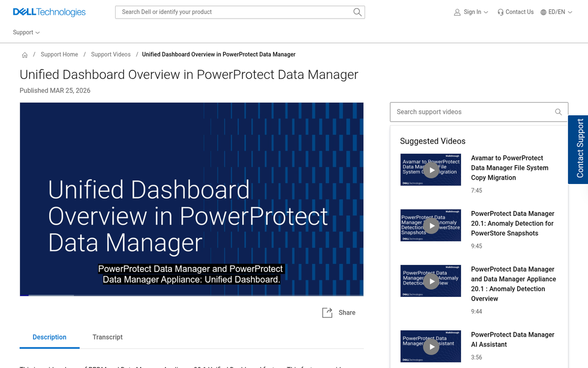Open the Contact Us headset link
Viewport: 588px width, 368px height.
click(515, 12)
